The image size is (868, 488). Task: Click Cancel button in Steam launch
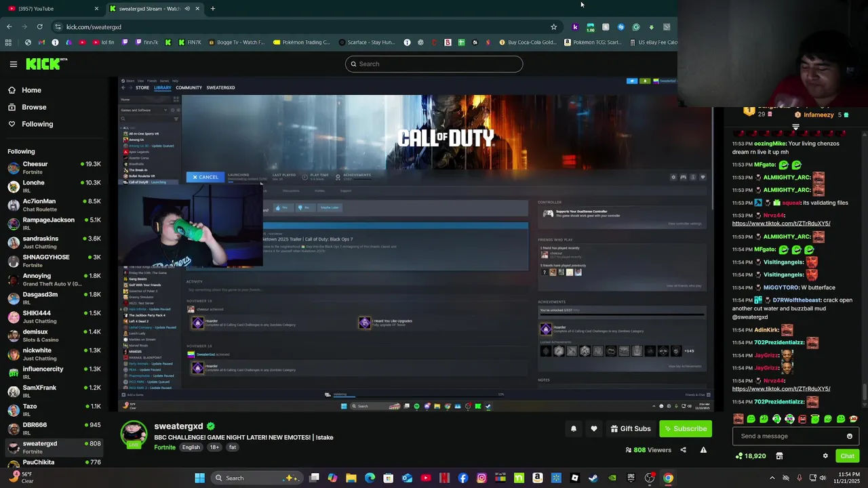205,178
